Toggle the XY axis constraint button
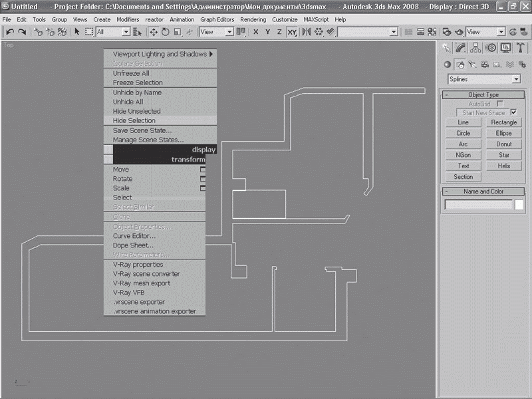This screenshot has height=399, width=532. click(291, 32)
